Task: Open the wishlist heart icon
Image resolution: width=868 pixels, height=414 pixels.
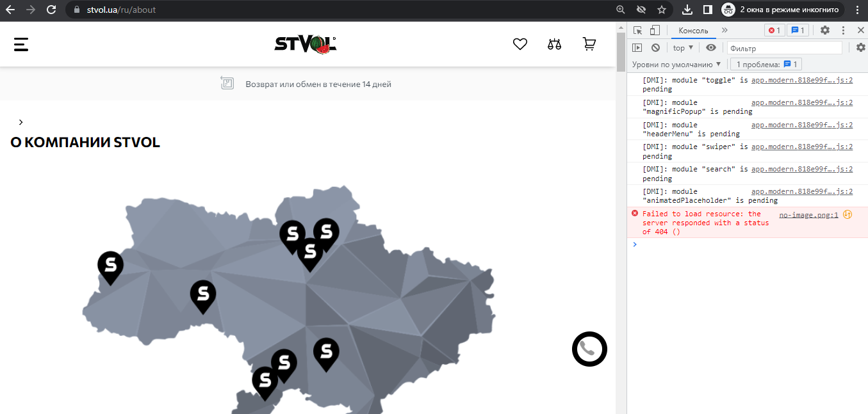Action: pyautogui.click(x=520, y=44)
